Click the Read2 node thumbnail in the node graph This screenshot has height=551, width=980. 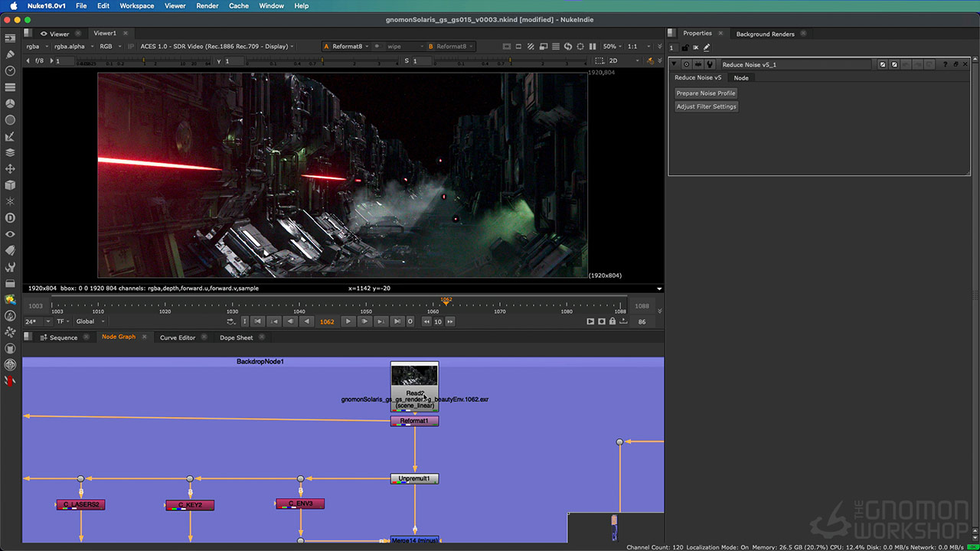pyautogui.click(x=414, y=375)
